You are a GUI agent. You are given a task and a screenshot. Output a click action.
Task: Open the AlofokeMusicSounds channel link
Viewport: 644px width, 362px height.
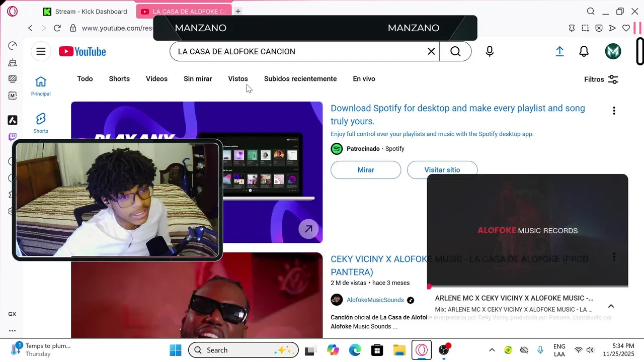(375, 300)
